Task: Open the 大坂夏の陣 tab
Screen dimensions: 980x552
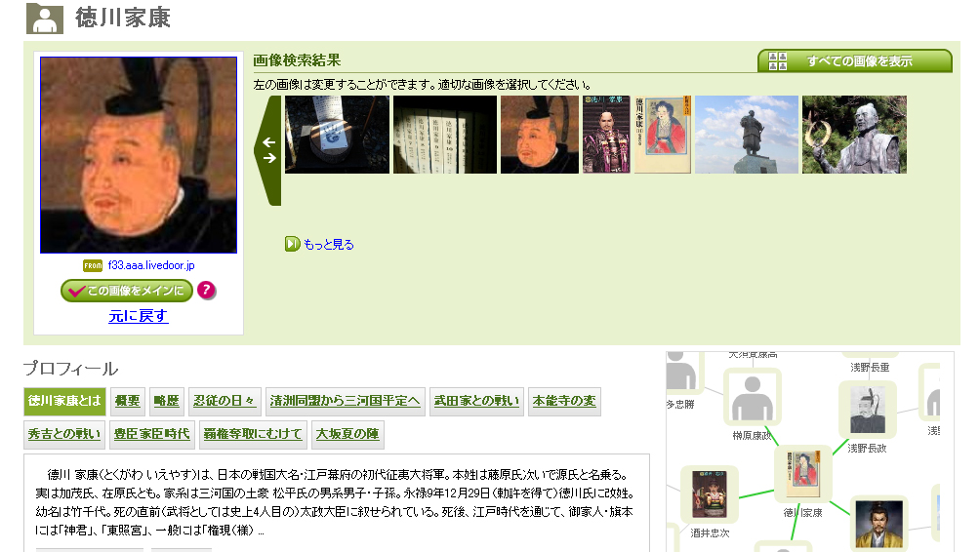Action: point(347,434)
